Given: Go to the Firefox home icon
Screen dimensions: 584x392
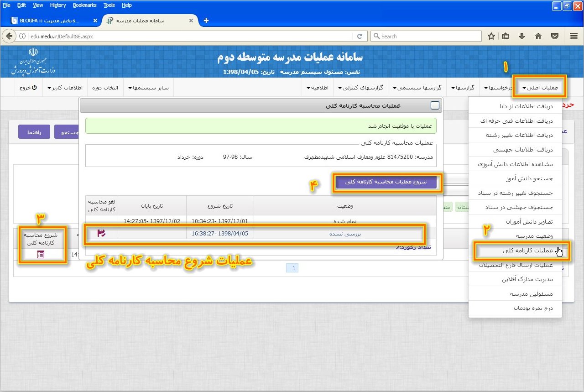Looking at the screenshot, I should (x=538, y=36).
